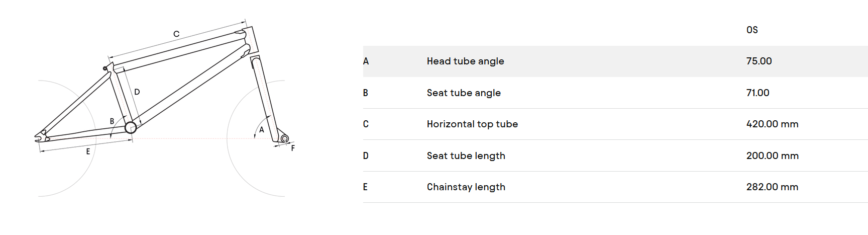Click the A angle marker near fork
This screenshot has width=868, height=235.
pos(261,130)
